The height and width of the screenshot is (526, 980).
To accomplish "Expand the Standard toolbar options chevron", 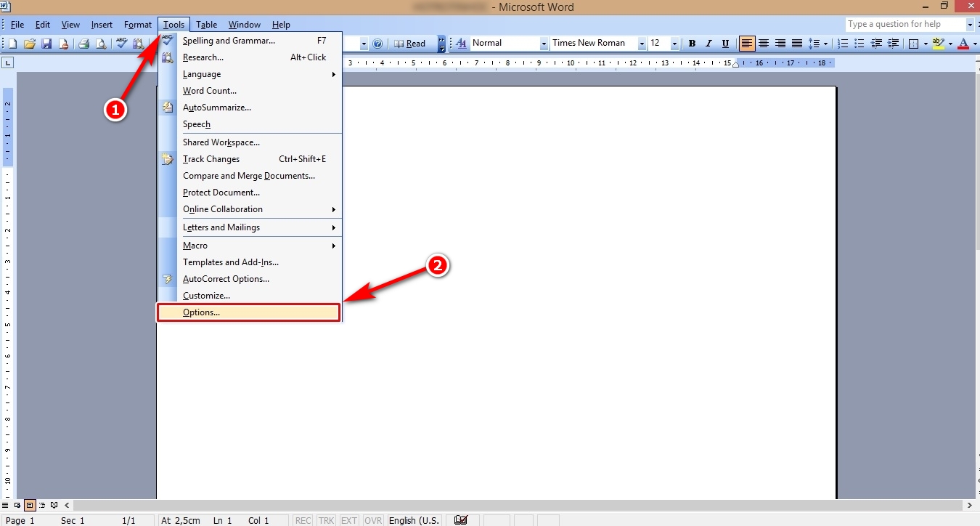I will click(x=442, y=44).
